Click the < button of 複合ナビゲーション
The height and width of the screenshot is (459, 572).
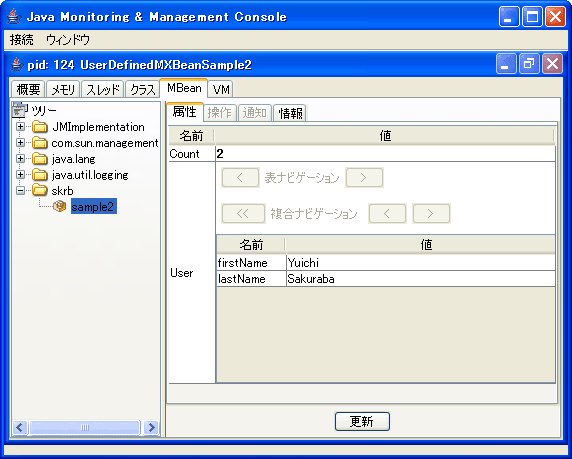tap(387, 213)
